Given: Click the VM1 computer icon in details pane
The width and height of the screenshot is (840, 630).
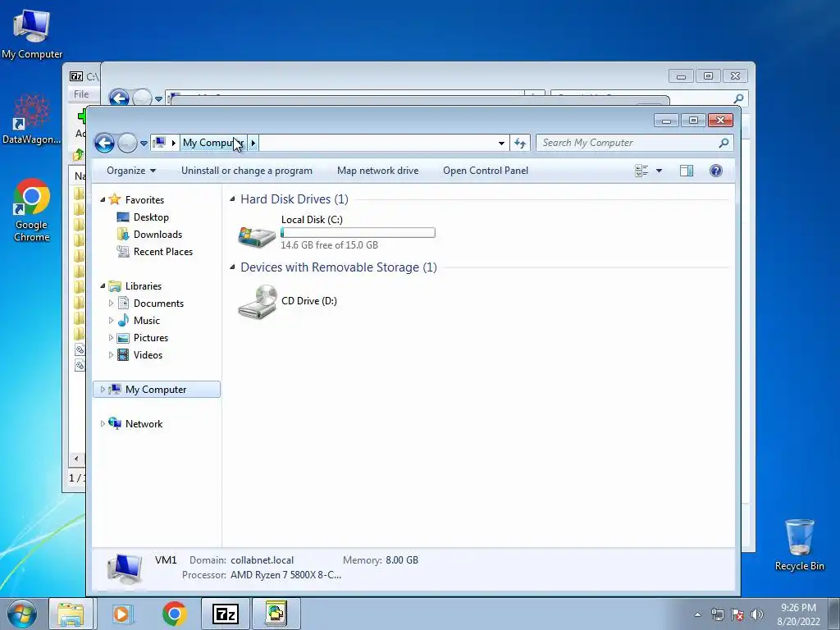Looking at the screenshot, I should pyautogui.click(x=125, y=568).
